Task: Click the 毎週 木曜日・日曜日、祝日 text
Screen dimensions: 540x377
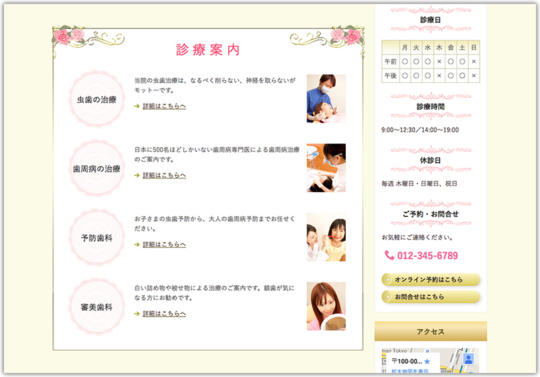Action: tap(419, 184)
